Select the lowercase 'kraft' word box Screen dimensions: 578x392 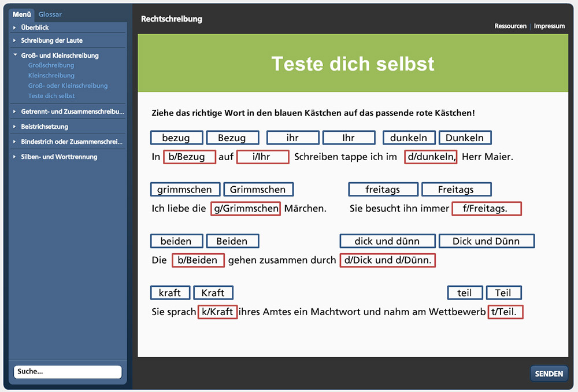[171, 293]
